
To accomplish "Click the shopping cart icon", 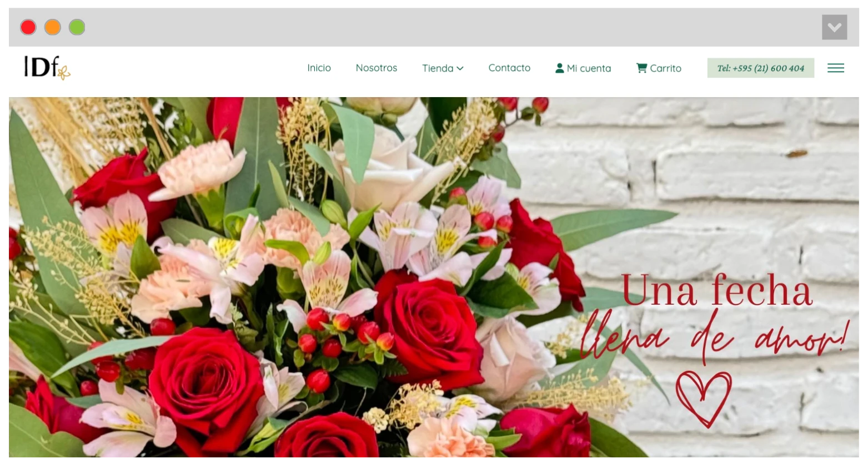I will (641, 68).
